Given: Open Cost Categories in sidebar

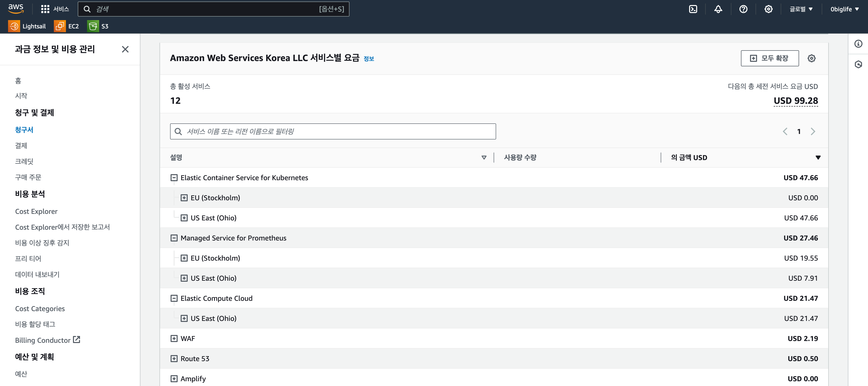Looking at the screenshot, I should pos(40,309).
